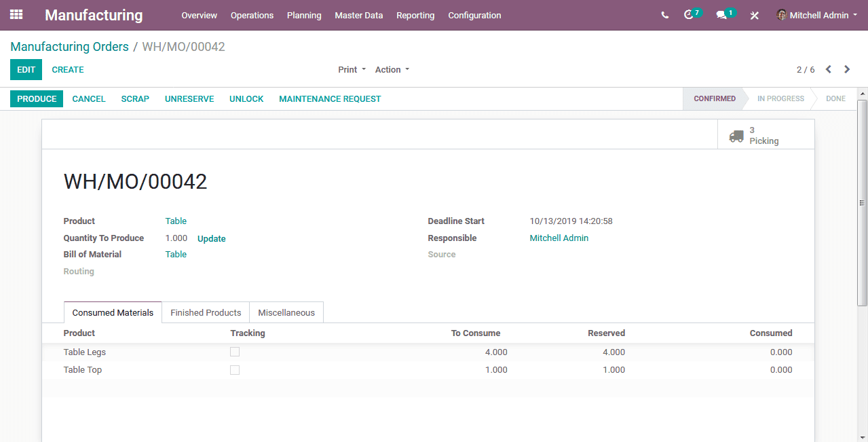This screenshot has width=868, height=442.
Task: Click the To Consume column header
Action: pyautogui.click(x=476, y=333)
